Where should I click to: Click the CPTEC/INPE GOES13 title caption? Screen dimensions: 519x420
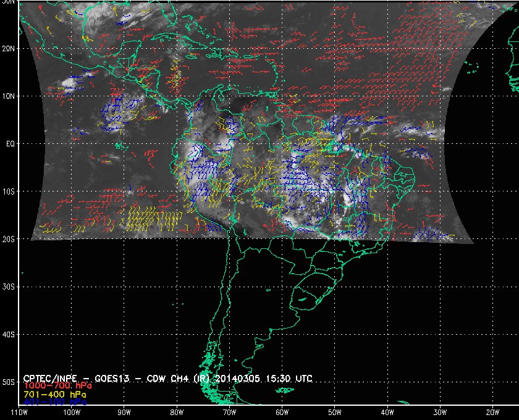[168, 379]
